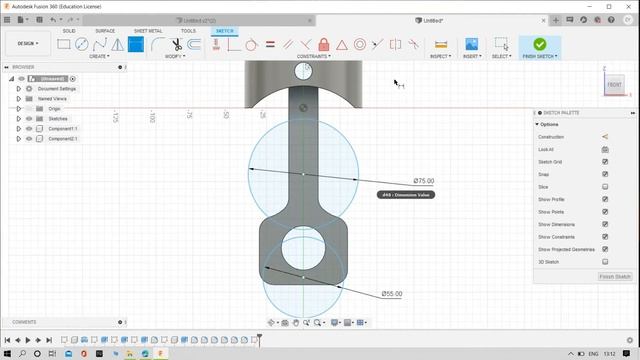Switch to the SOLID tab
640x360 pixels.
pyautogui.click(x=69, y=31)
